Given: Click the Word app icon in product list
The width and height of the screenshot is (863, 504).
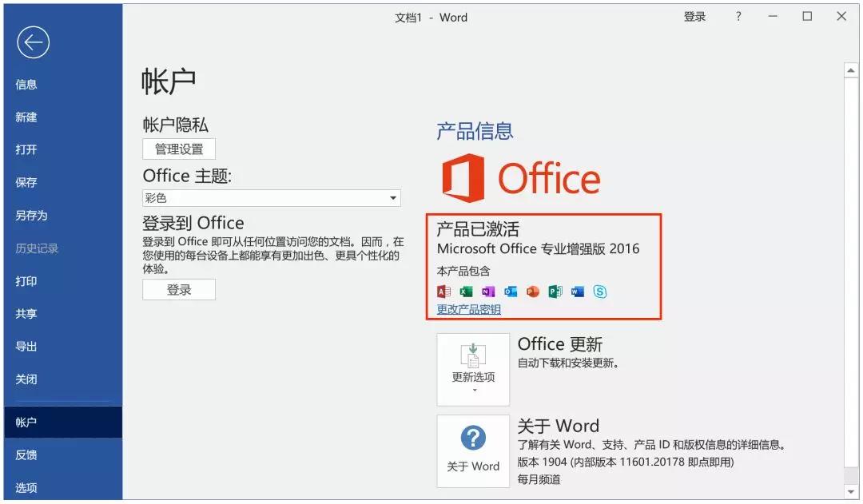Looking at the screenshot, I should pyautogui.click(x=578, y=292).
